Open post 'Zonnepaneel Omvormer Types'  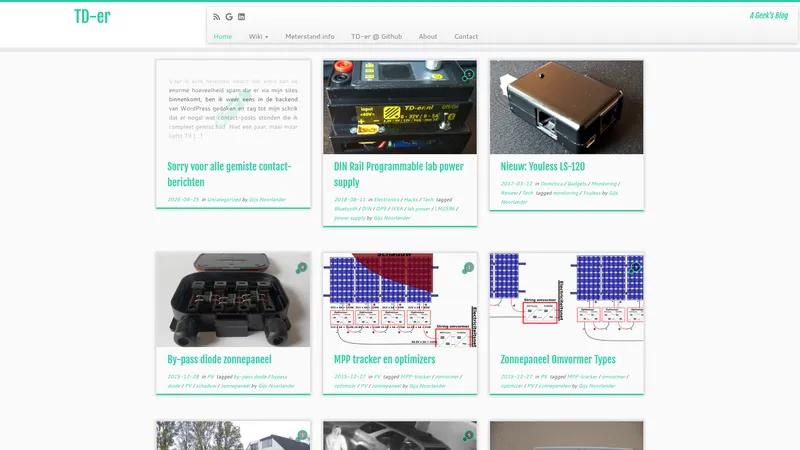pyautogui.click(x=558, y=359)
